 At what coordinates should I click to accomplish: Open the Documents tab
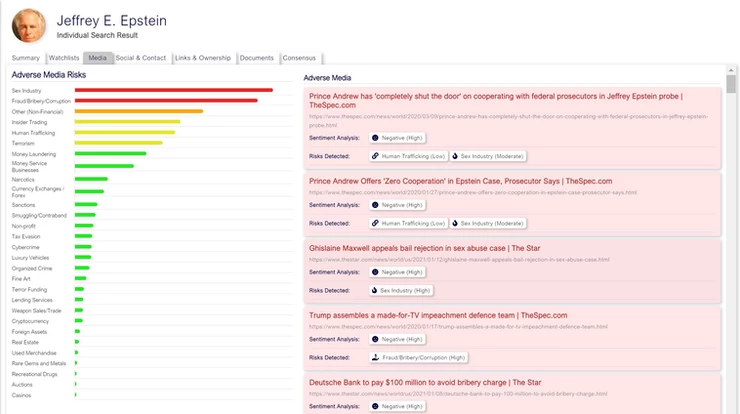(257, 58)
